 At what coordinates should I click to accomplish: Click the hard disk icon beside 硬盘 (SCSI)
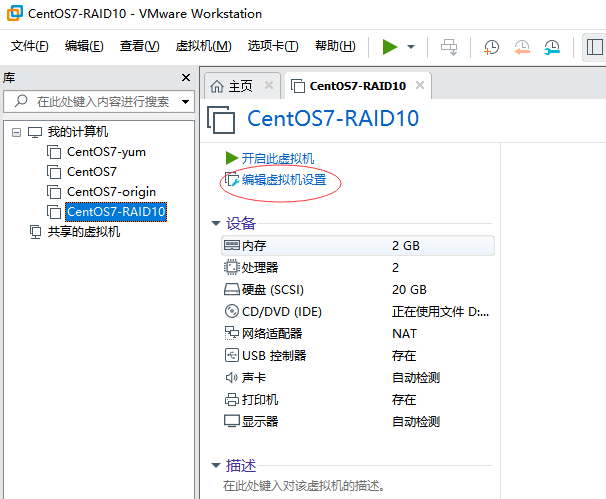(x=232, y=290)
